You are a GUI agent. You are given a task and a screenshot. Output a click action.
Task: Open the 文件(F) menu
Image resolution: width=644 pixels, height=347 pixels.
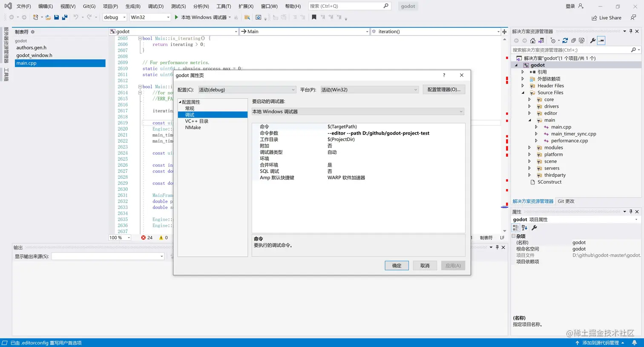coord(24,6)
